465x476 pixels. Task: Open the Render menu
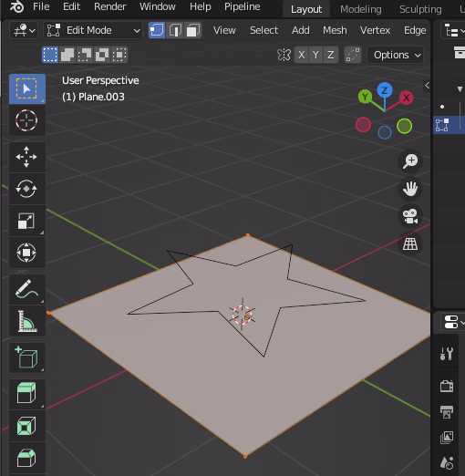coord(109,6)
